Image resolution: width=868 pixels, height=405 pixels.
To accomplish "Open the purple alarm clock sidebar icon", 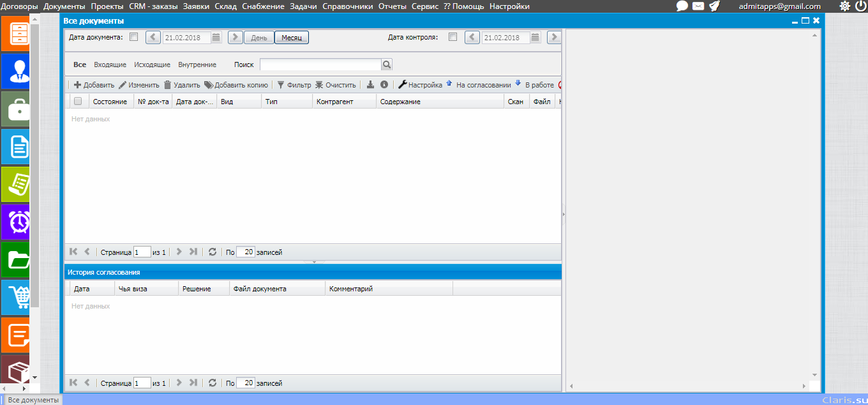I will coord(15,222).
